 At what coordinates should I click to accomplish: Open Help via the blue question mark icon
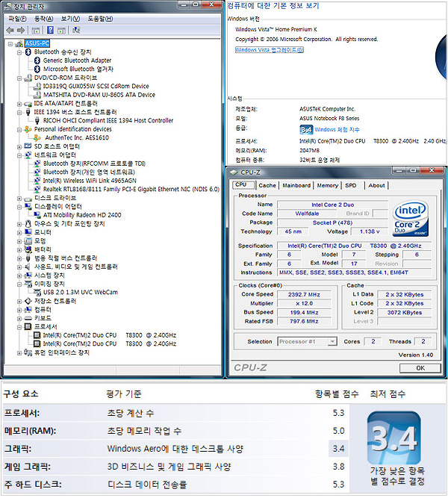click(x=50, y=30)
